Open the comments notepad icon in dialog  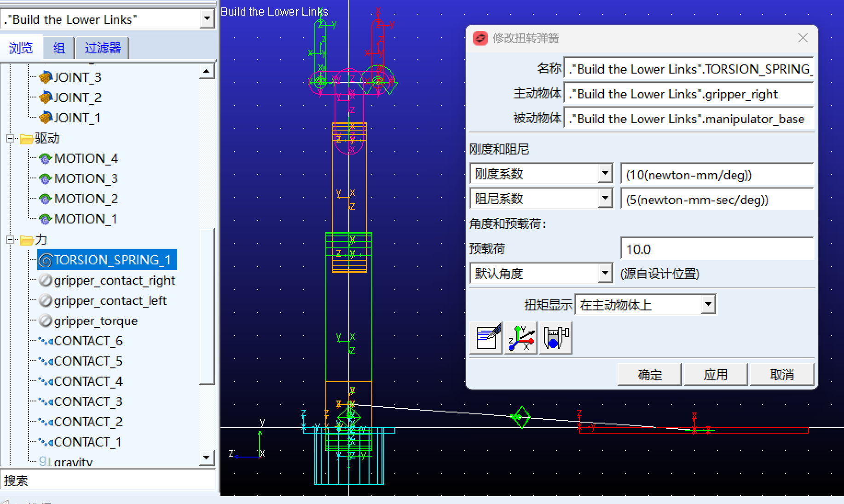(x=486, y=338)
